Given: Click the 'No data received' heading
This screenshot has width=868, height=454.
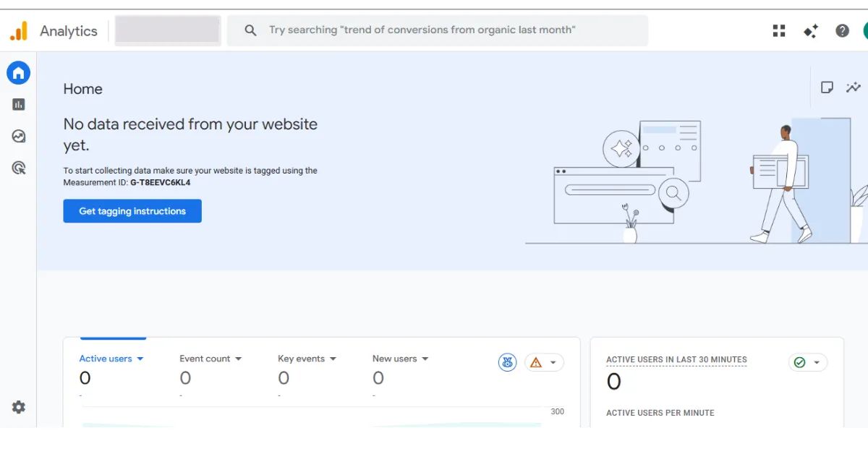Looking at the screenshot, I should (190, 134).
